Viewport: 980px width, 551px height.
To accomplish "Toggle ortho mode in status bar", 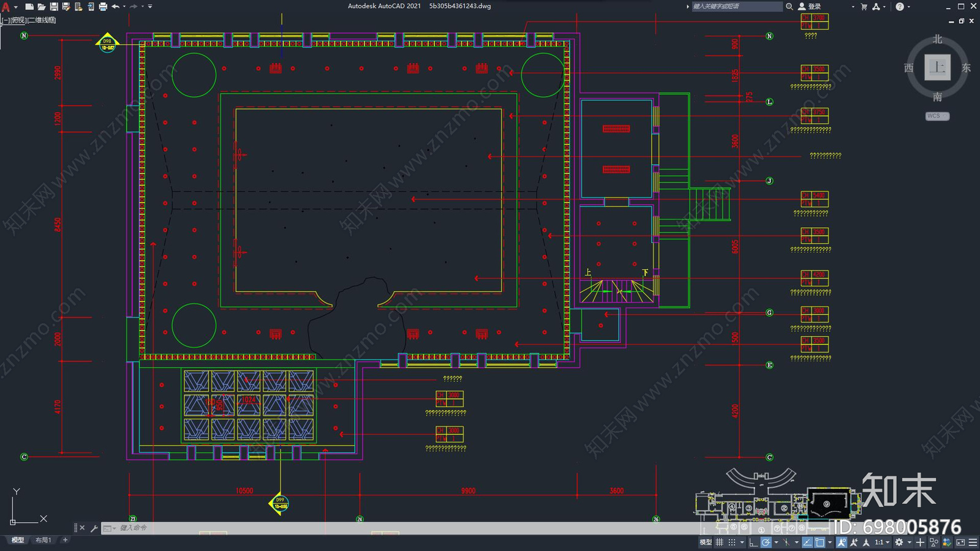I will pyautogui.click(x=753, y=542).
